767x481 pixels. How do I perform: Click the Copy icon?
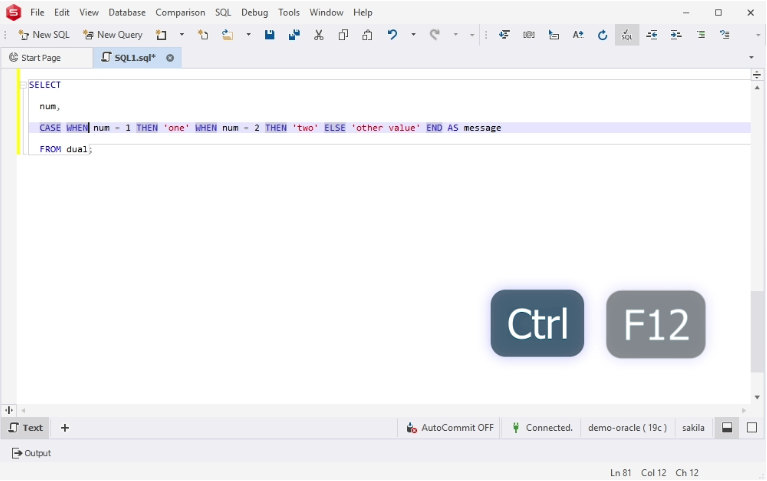click(343, 35)
